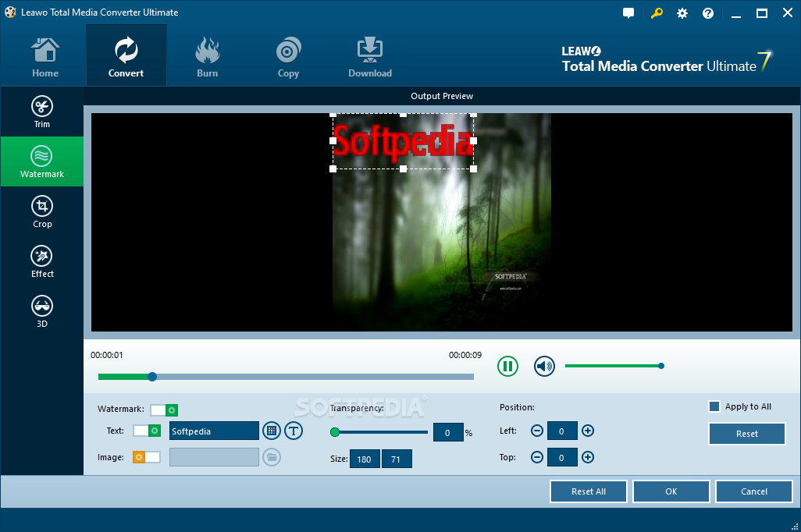Toggle the Text watermark switch
The width and height of the screenshot is (801, 532).
(x=147, y=431)
